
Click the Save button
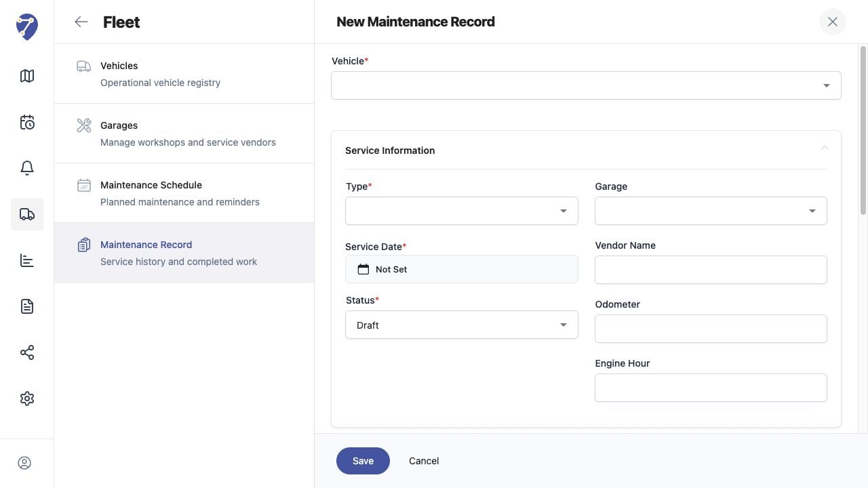(x=363, y=461)
